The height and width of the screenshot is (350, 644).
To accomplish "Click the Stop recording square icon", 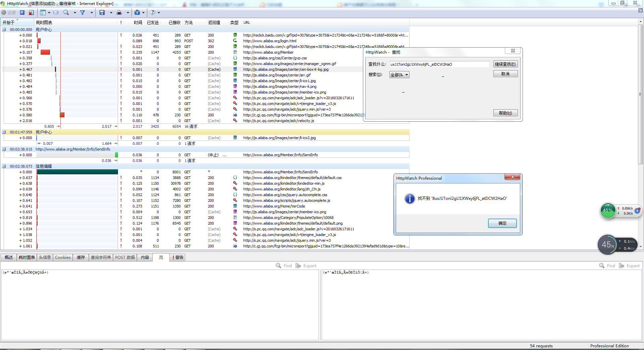I will [x=22, y=12].
